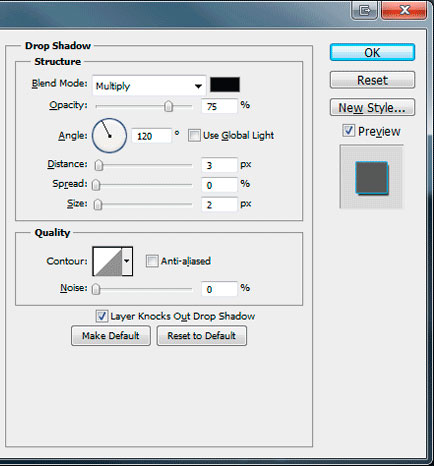Close the Layer Style dialog window
This screenshot has width=434, height=466.
[x=404, y=10]
